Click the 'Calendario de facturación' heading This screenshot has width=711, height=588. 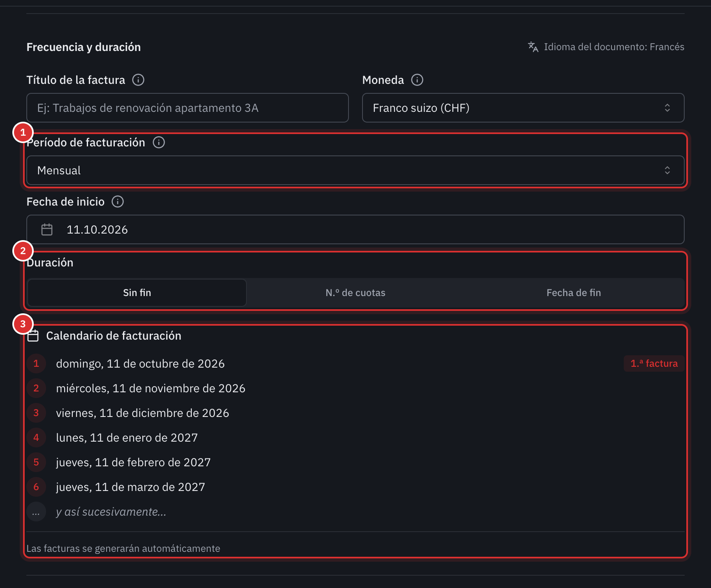114,336
